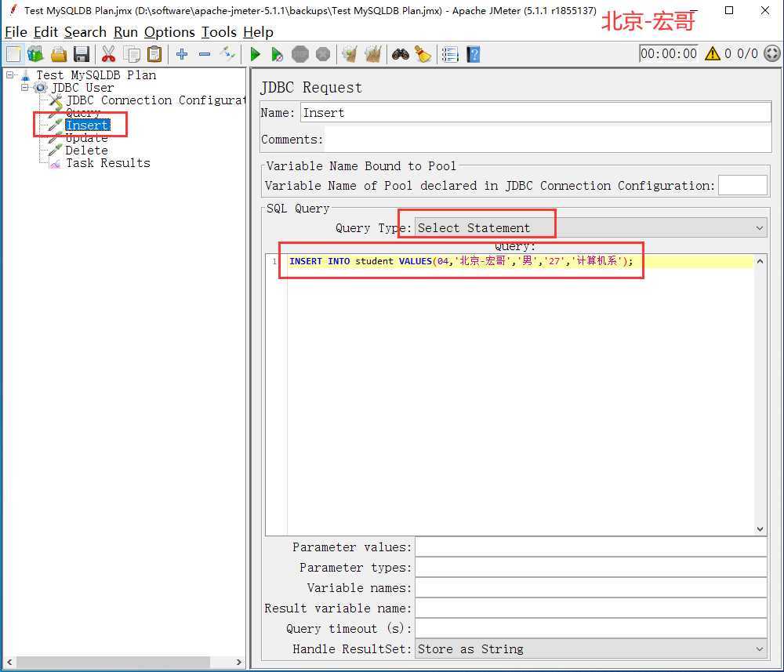
Task: Select JDBC Connection Configuration tree item
Action: click(x=155, y=100)
